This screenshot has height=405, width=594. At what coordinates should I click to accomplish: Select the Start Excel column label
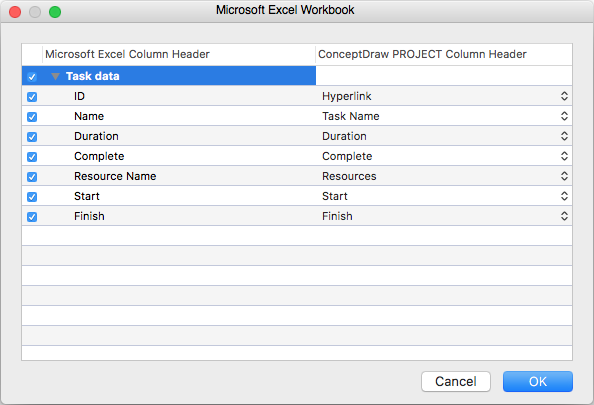(x=87, y=196)
